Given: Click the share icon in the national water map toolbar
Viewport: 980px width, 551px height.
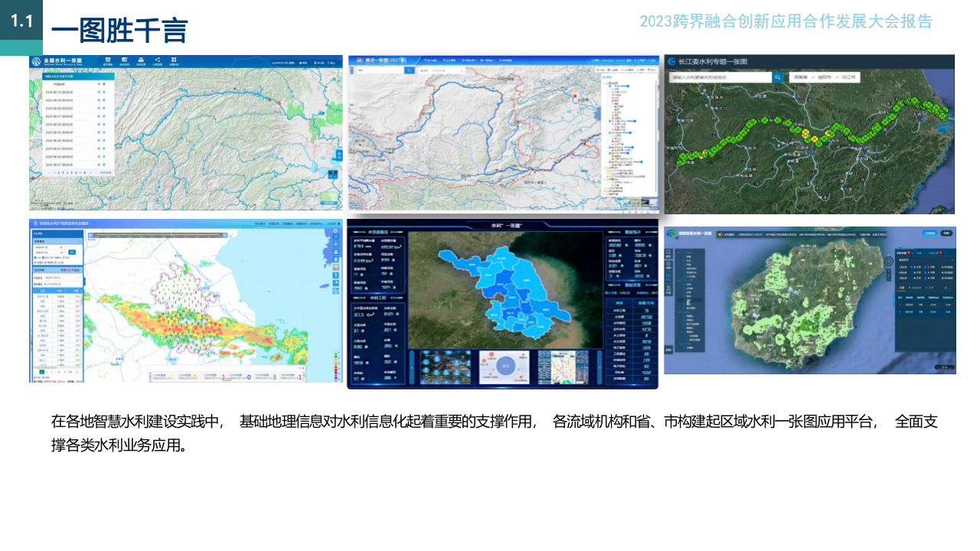Looking at the screenshot, I should 157,61.
